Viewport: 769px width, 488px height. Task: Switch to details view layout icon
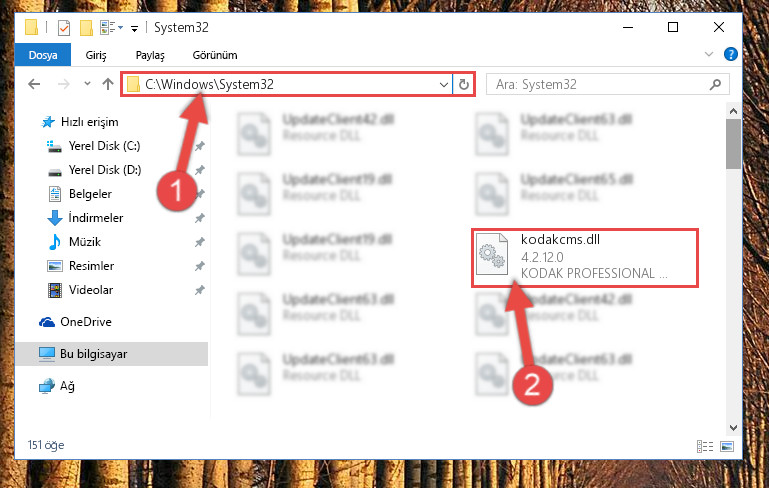tap(705, 446)
